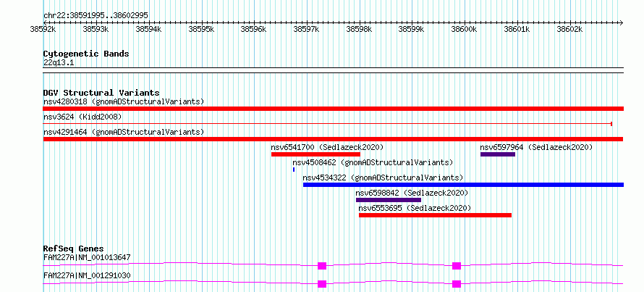This screenshot has height=292, width=644.
Task: Click the 38595k ruler tick label
Action: (x=201, y=30)
